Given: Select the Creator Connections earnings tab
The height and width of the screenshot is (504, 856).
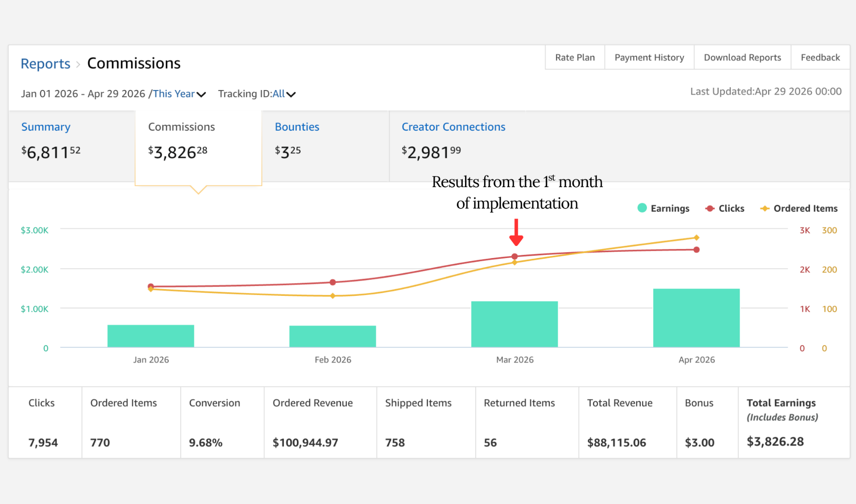Looking at the screenshot, I should pyautogui.click(x=453, y=146).
